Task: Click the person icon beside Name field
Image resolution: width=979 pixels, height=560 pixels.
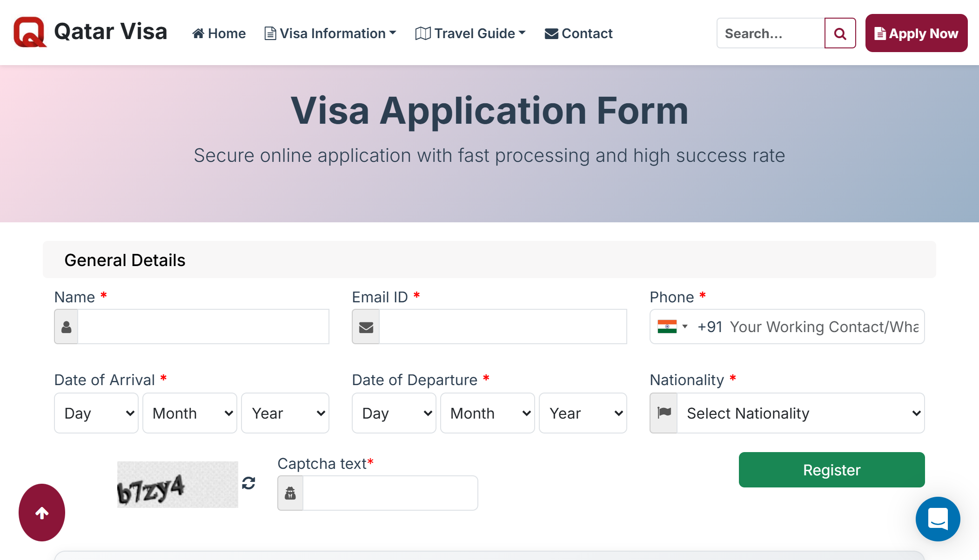Action: (67, 327)
